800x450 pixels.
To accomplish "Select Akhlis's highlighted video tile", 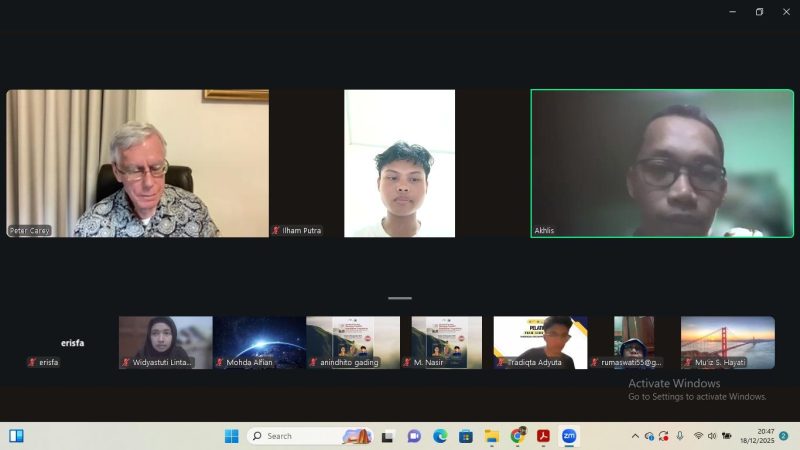I will click(x=661, y=163).
